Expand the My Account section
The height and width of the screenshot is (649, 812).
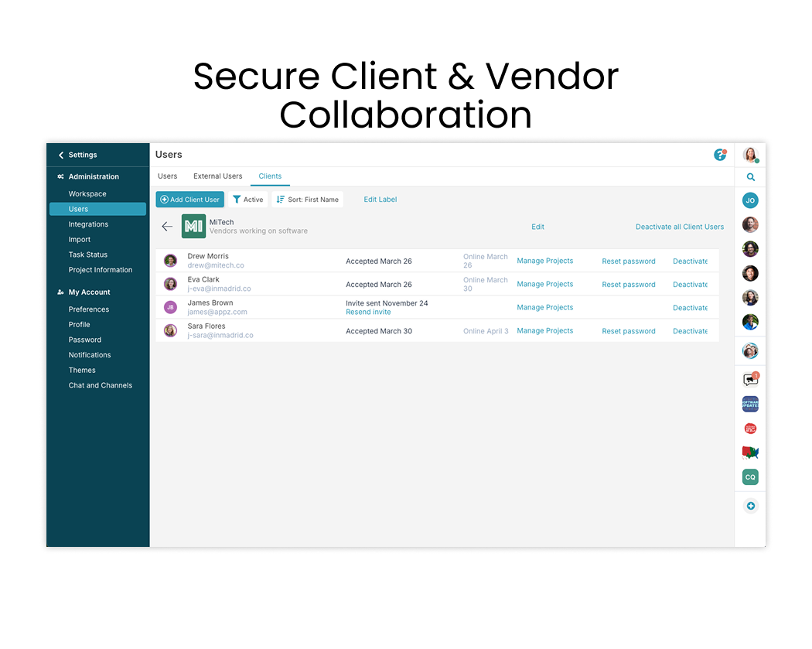[87, 292]
